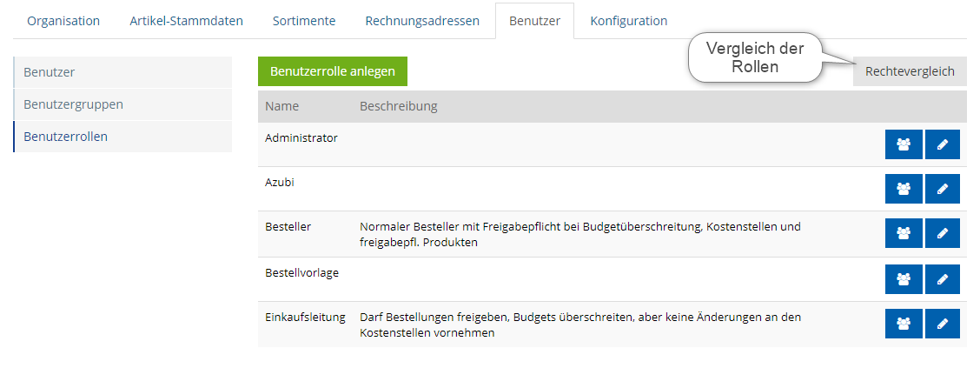Select Benutzer in the left sidebar

click(x=123, y=72)
